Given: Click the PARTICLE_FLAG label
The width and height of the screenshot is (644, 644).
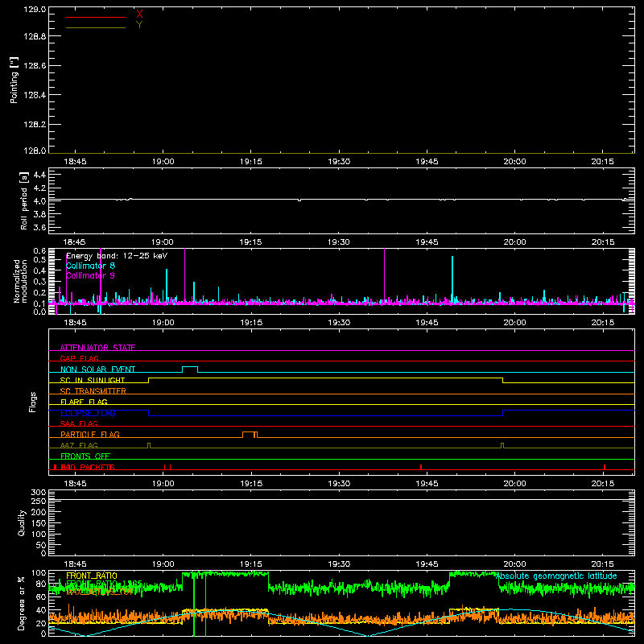Looking at the screenshot, I should [90, 434].
